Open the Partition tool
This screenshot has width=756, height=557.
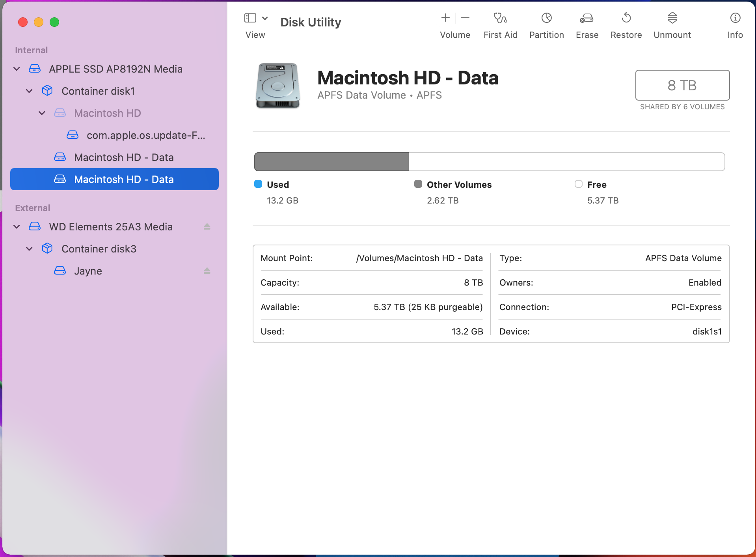[x=546, y=18]
